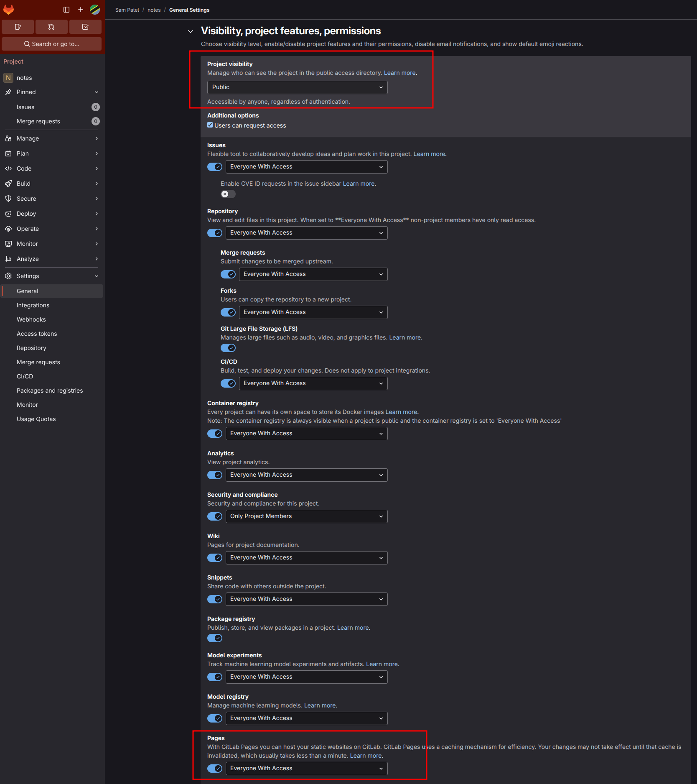Open the user avatar menu
The image size is (697, 784).
click(95, 10)
